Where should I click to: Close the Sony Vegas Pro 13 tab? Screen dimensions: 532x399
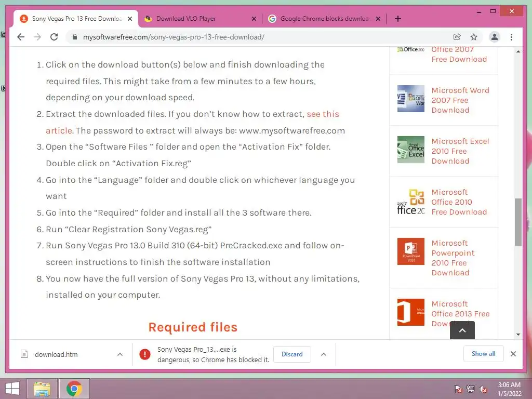click(130, 19)
